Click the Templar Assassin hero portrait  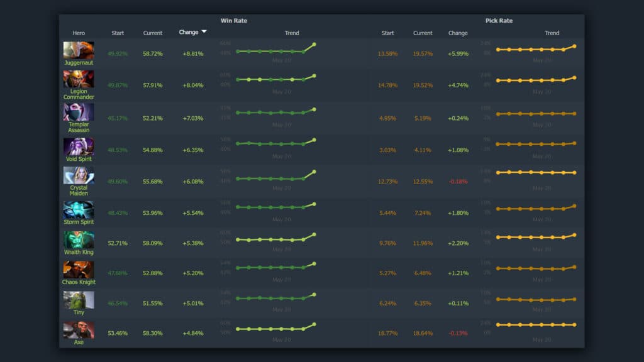[78, 112]
